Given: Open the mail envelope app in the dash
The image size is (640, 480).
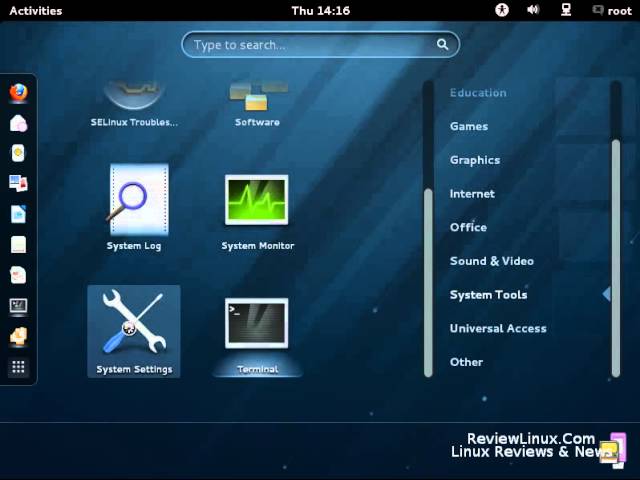Looking at the screenshot, I should click(x=18, y=123).
